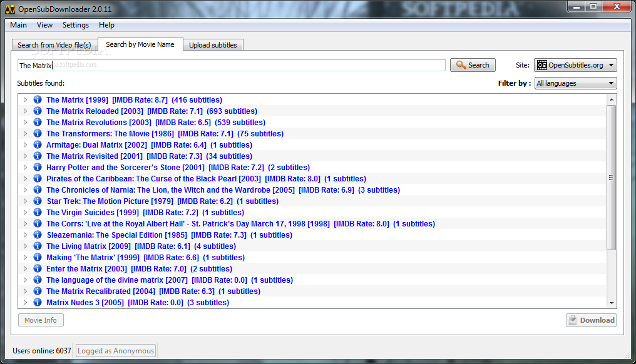Click the movie name search field
Viewport: 636px width, 364px height.
[x=231, y=65]
